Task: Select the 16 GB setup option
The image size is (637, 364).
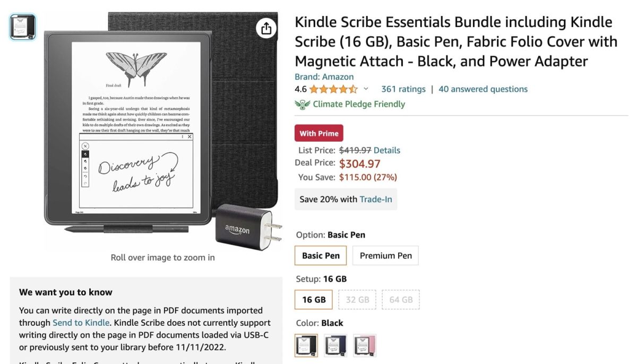Action: coord(314,300)
